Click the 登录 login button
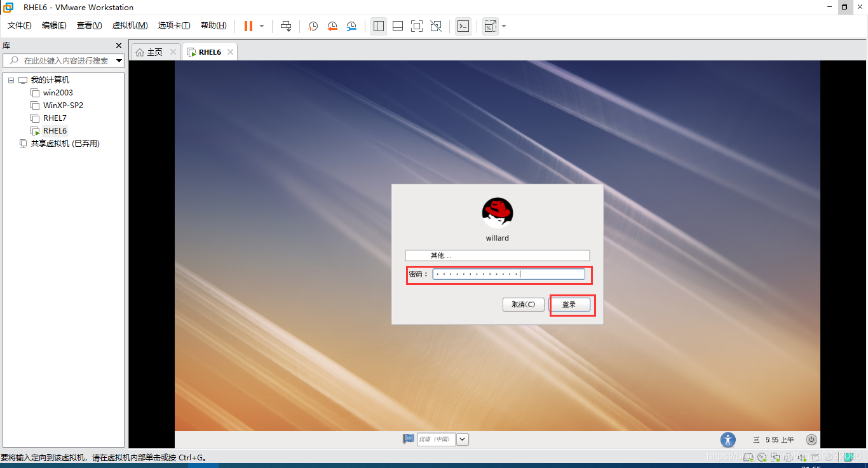The height and width of the screenshot is (468, 868). tap(569, 305)
